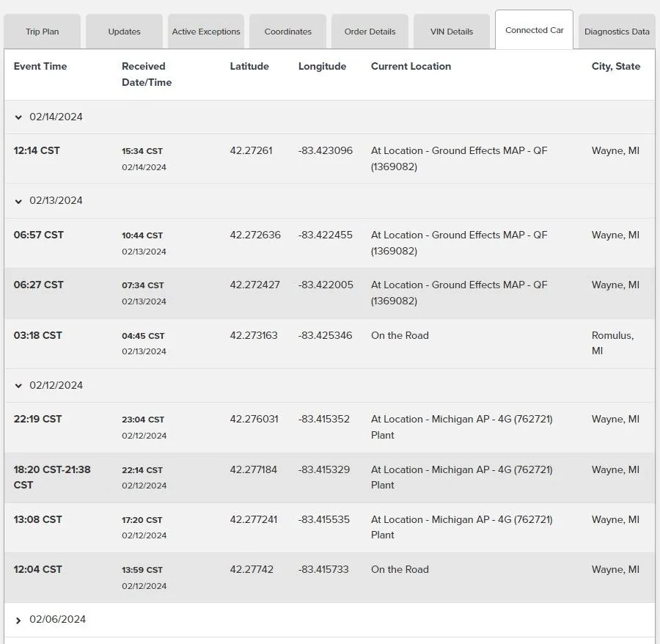Open the VIN Details tab

tap(452, 32)
